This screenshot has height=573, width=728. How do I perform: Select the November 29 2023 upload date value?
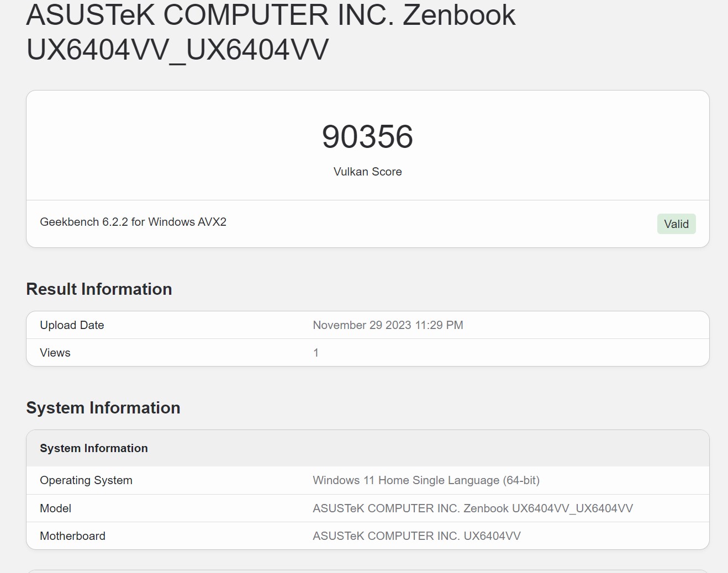(388, 325)
